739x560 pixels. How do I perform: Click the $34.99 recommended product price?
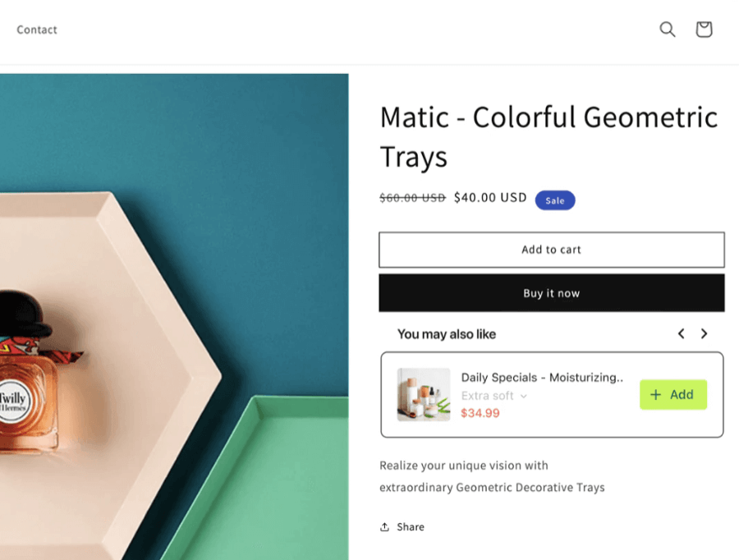480,413
